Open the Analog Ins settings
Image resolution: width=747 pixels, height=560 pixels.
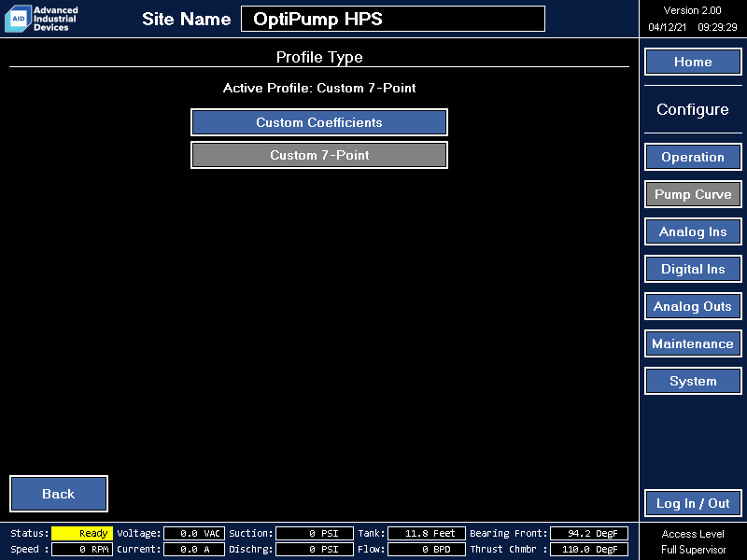[693, 231]
